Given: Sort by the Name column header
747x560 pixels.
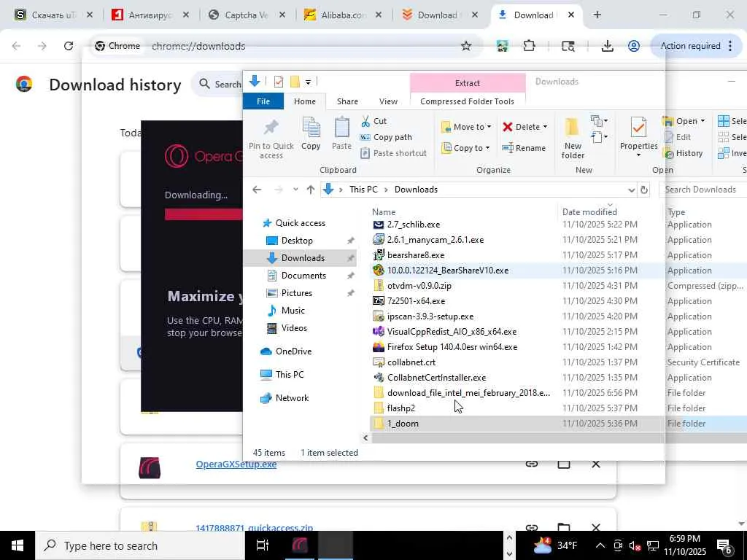Looking at the screenshot, I should 384,212.
